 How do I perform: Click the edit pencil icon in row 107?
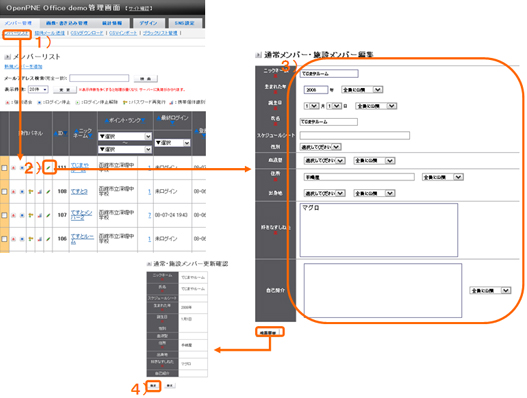pyautogui.click(x=48, y=215)
